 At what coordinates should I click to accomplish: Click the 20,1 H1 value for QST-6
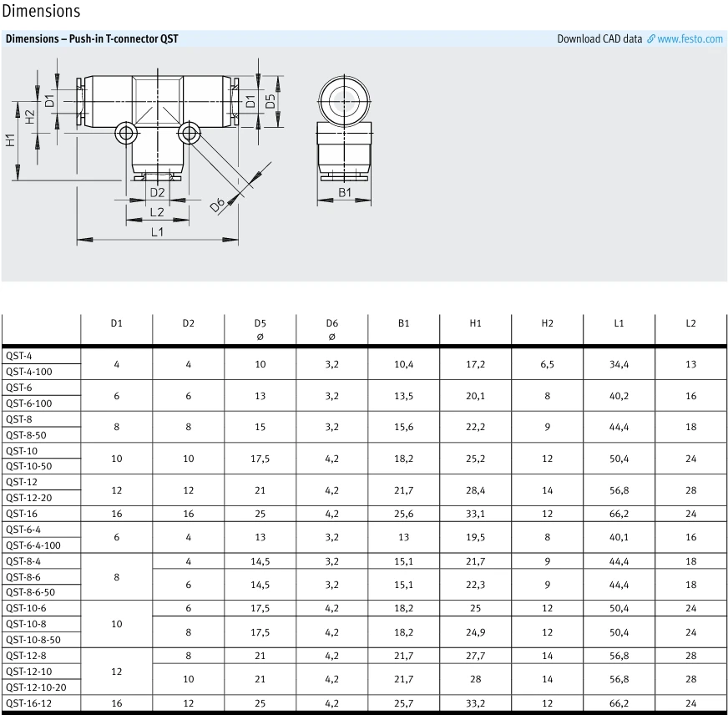pyautogui.click(x=475, y=396)
